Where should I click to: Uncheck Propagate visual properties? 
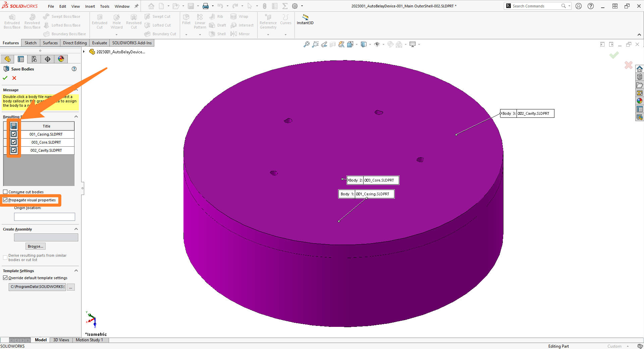click(5, 200)
